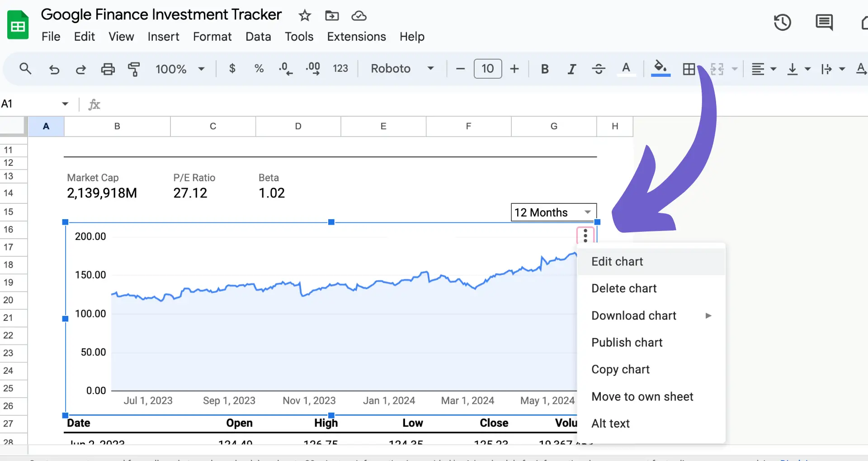Choose Publish chart option
The height and width of the screenshot is (461, 868).
[651, 343]
